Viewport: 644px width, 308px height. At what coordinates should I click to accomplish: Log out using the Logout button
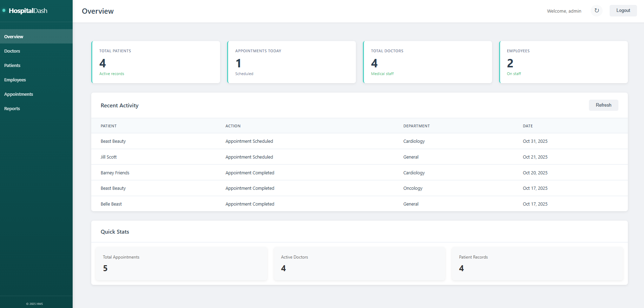tap(623, 11)
